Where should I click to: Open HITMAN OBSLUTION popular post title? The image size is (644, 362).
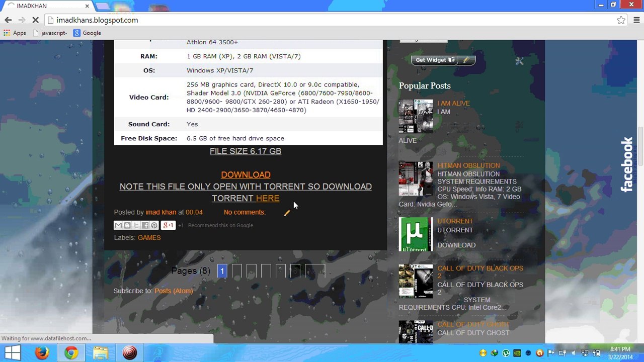[468, 165]
